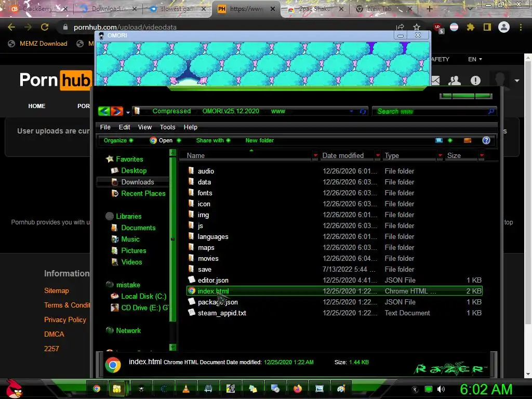
Task: Click the navigation pane scroll-up arrow
Action: (x=172, y=152)
